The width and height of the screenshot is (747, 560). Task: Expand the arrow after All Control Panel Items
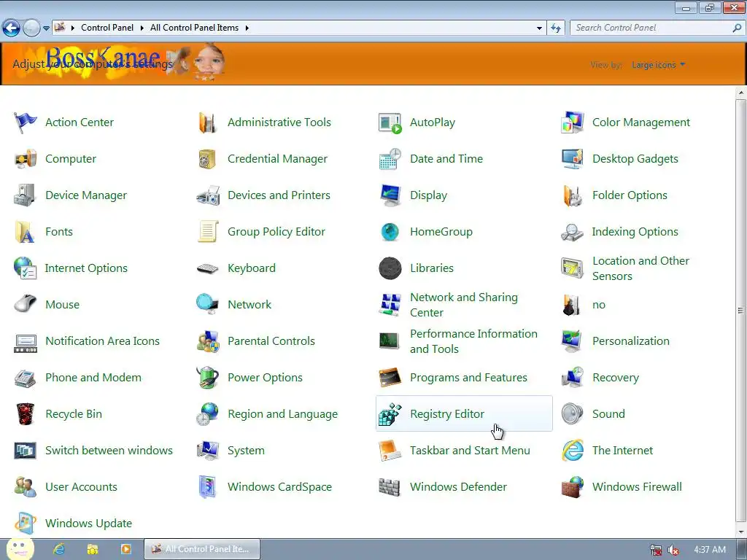click(x=247, y=28)
